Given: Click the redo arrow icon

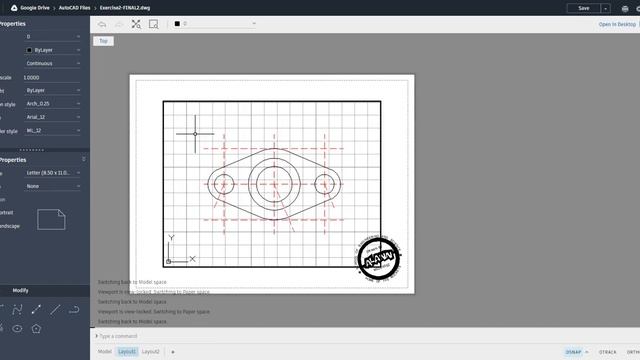Looking at the screenshot, I should coord(119,24).
